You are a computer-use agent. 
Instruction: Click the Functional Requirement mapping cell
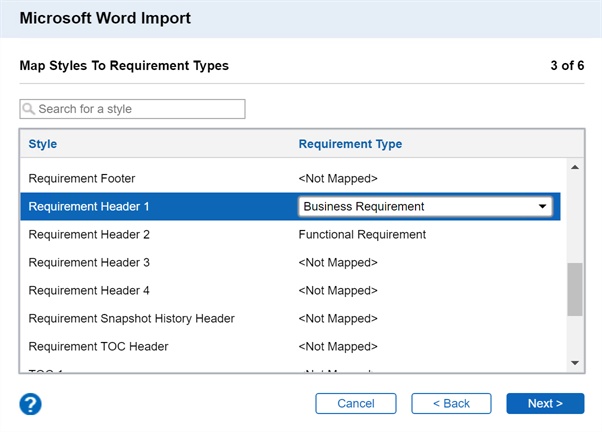[x=362, y=235]
